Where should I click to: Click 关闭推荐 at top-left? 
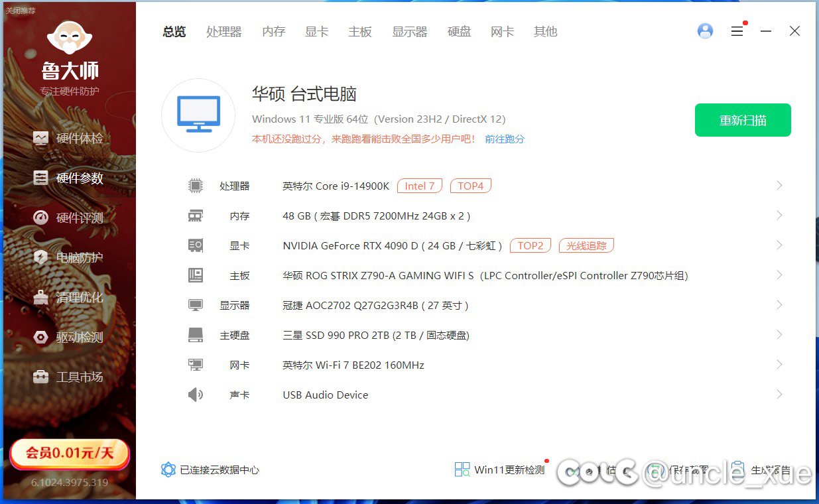(21, 11)
